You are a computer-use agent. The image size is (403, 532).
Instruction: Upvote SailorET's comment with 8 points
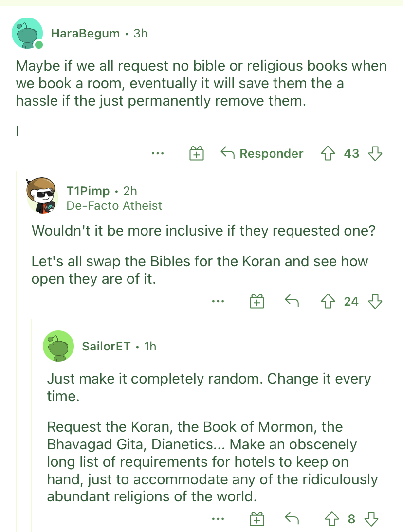(331, 519)
